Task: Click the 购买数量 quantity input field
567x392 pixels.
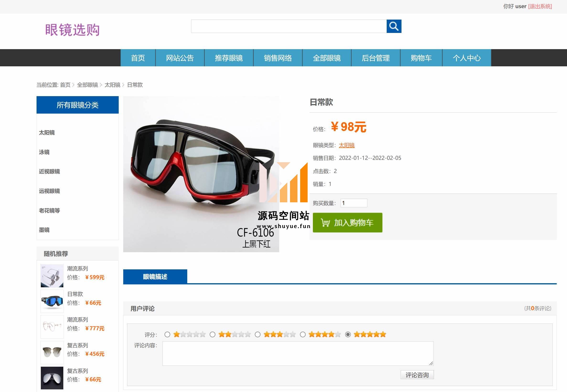Action: point(353,203)
